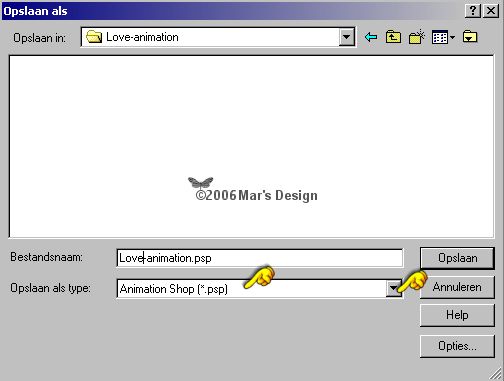504x381 pixels.
Task: Open the Opties... button
Action: (x=457, y=346)
